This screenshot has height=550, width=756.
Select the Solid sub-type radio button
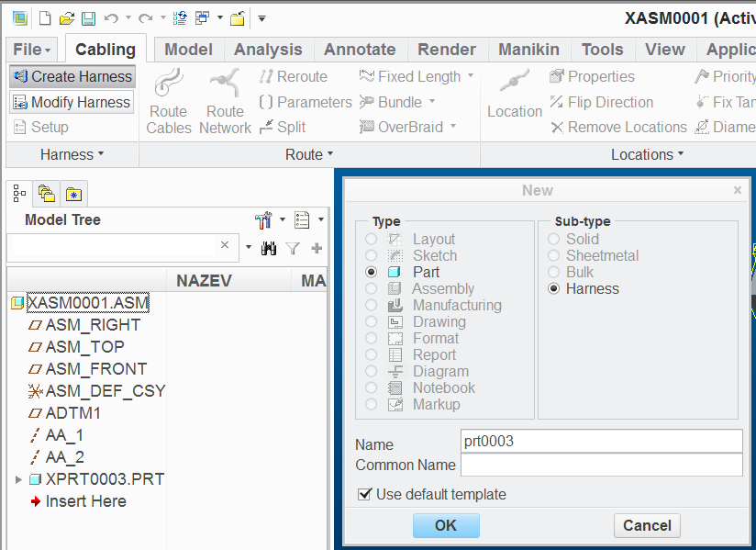point(553,239)
